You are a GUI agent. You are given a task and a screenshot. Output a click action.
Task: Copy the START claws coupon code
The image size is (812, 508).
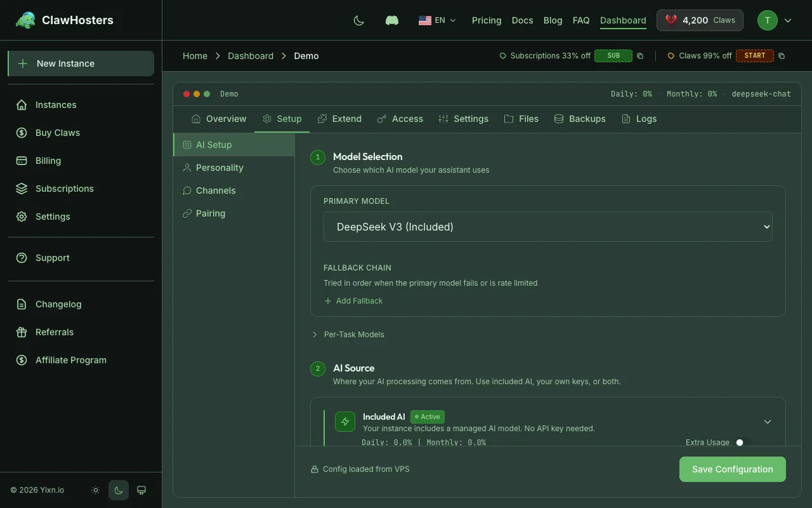click(782, 56)
